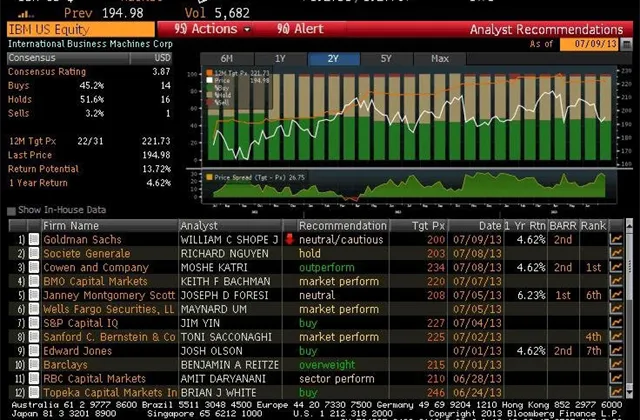The width and height of the screenshot is (640, 420).
Task: Click the Consensus panel header
Action: (x=89, y=58)
